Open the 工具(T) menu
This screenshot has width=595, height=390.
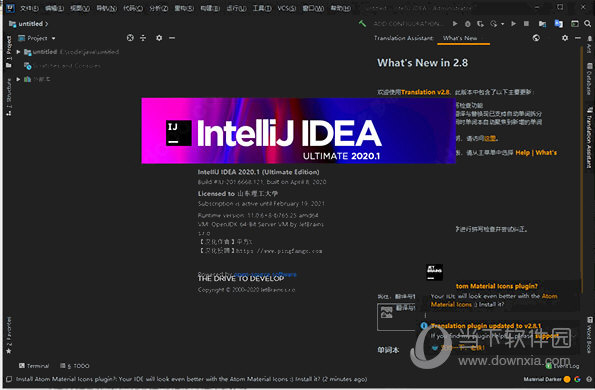click(262, 8)
